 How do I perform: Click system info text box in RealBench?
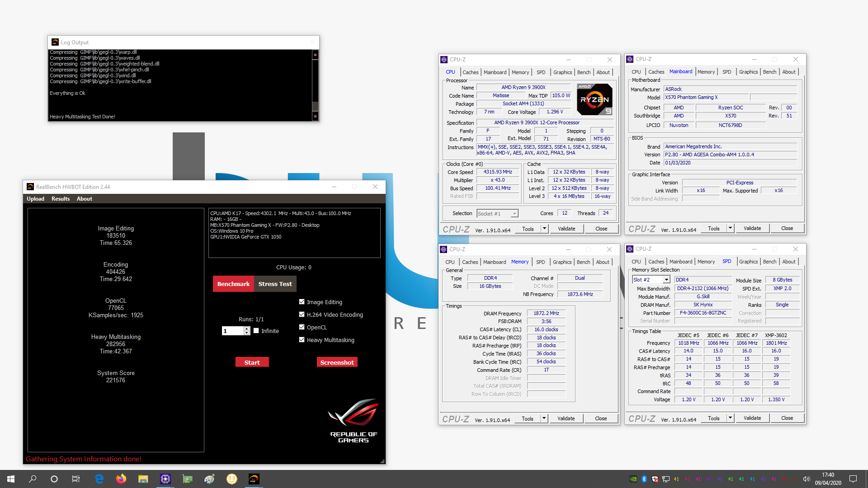[x=294, y=233]
